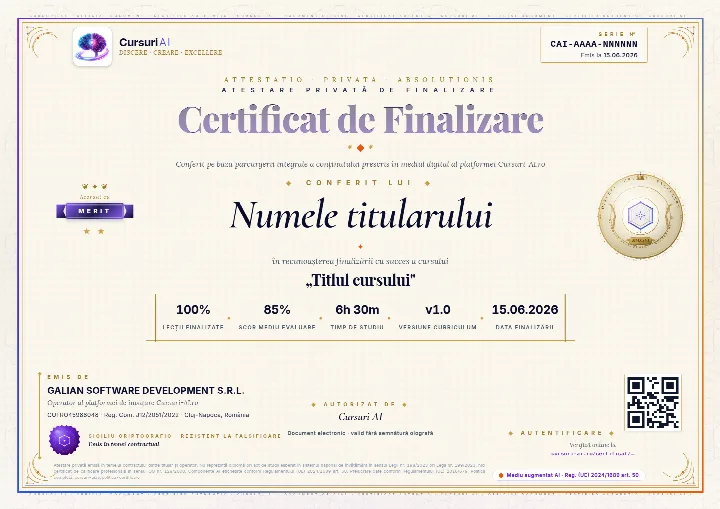Click the gold round seal emblem
720x509 pixels.
tap(640, 215)
